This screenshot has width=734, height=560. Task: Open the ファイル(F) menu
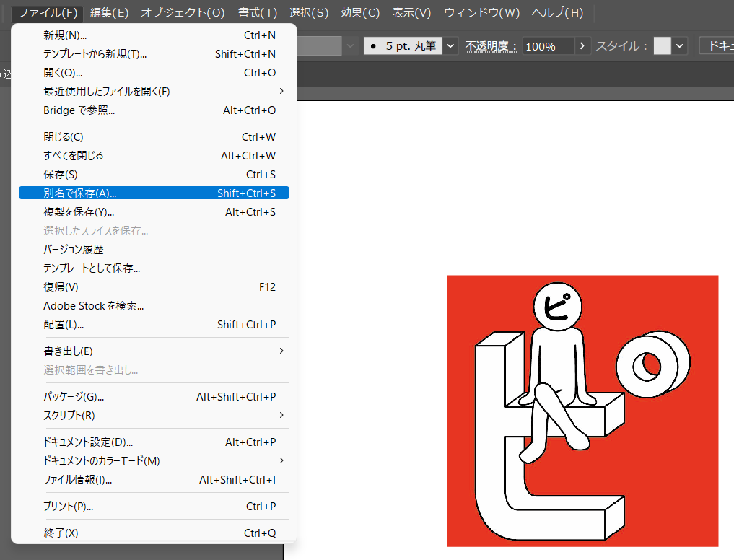click(x=48, y=13)
